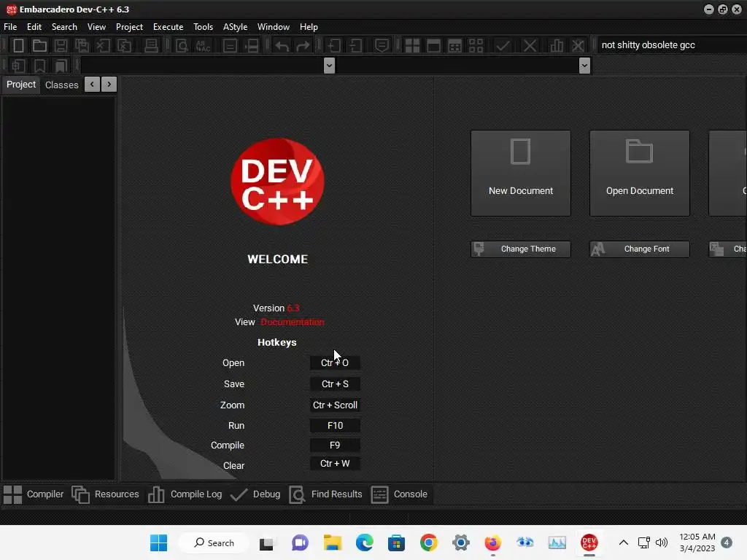The image size is (747, 560).
Task: Click the Open folder toolbar icon
Action: (39, 46)
